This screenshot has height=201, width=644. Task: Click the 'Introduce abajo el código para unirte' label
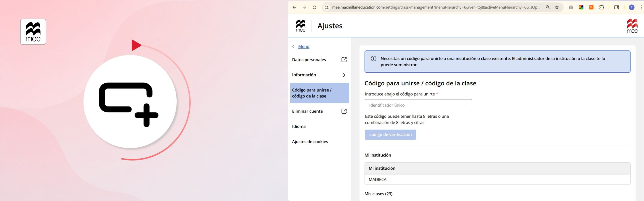(x=400, y=94)
